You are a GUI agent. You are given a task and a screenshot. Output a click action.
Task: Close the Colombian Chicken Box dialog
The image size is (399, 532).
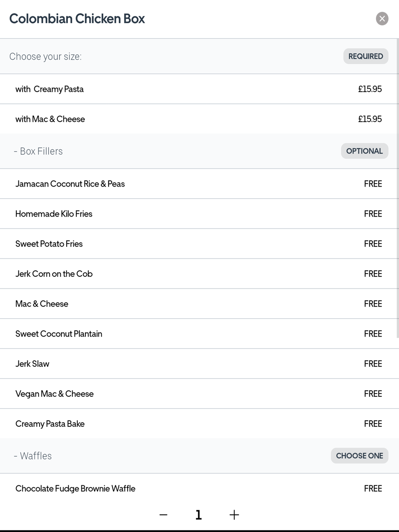[x=382, y=18]
